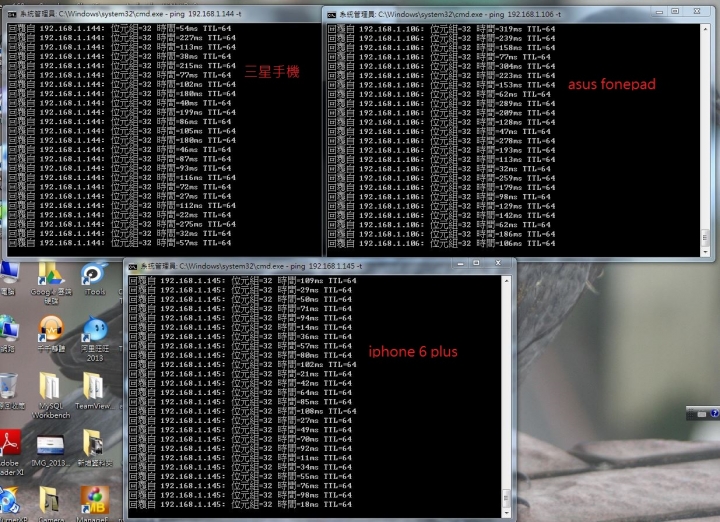Click scroll-up arrow in the 192.168.1.106 window
The height and width of the screenshot is (522, 720).
pos(705,29)
